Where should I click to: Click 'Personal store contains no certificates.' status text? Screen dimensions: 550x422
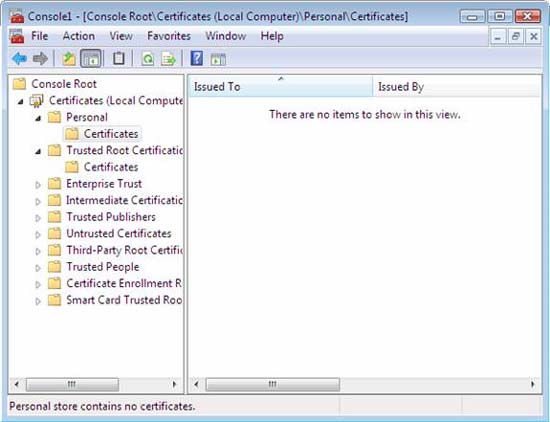102,406
